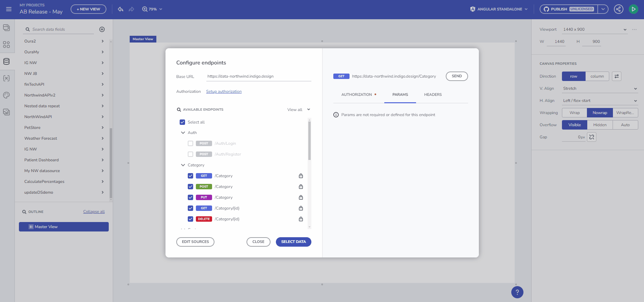Uncheck the PUT /Category endpoint
Image resolution: width=644 pixels, height=302 pixels.
[190, 197]
